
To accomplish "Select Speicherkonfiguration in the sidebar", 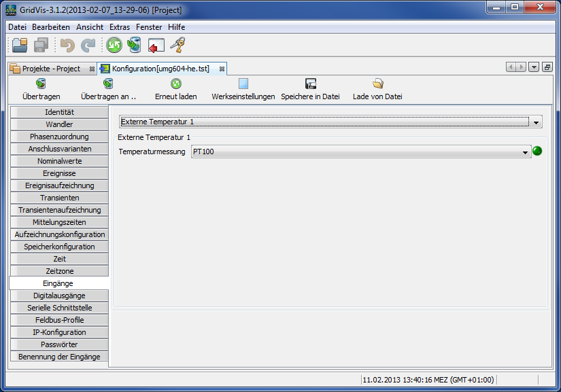I will click(59, 247).
